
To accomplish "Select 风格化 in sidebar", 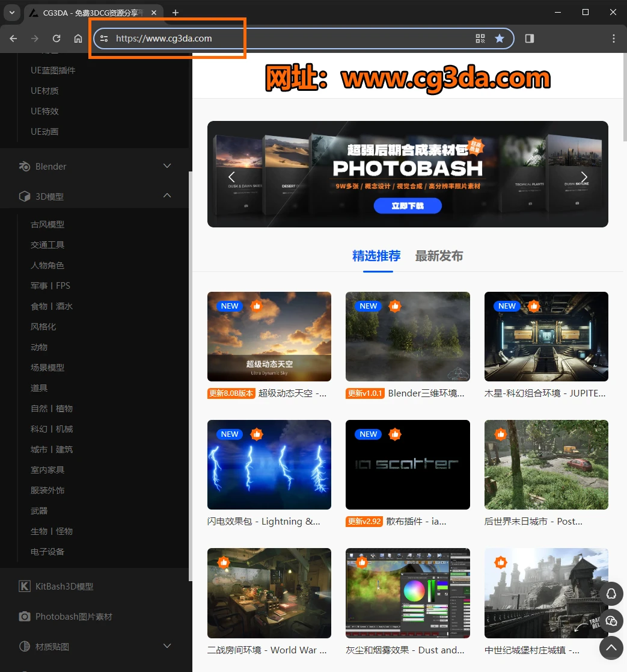I will click(x=43, y=327).
